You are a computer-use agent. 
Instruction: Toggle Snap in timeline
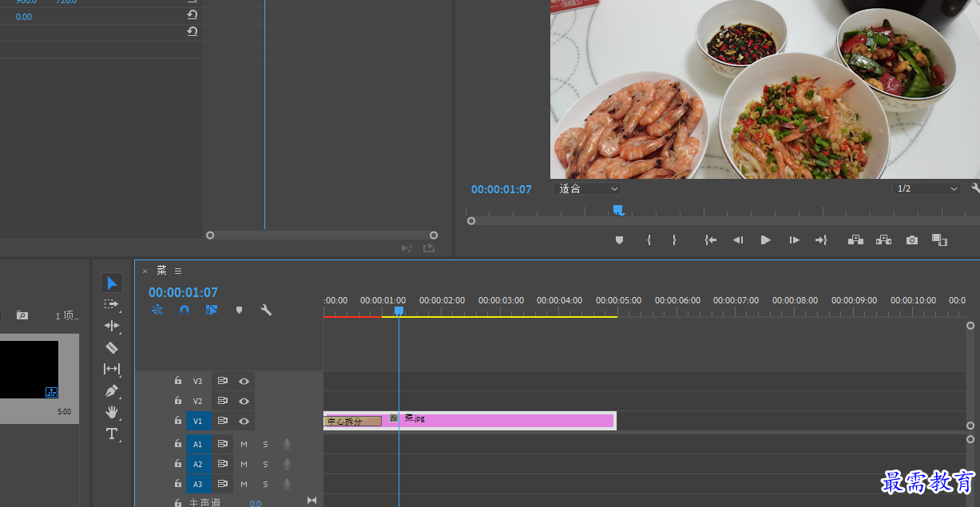[184, 310]
